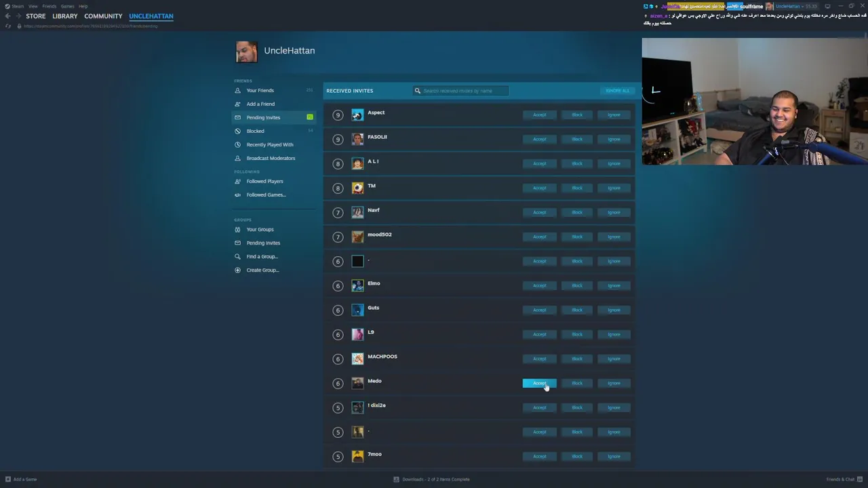Click the Add a Game plus icon
The height and width of the screenshot is (488, 868).
pos(8,479)
